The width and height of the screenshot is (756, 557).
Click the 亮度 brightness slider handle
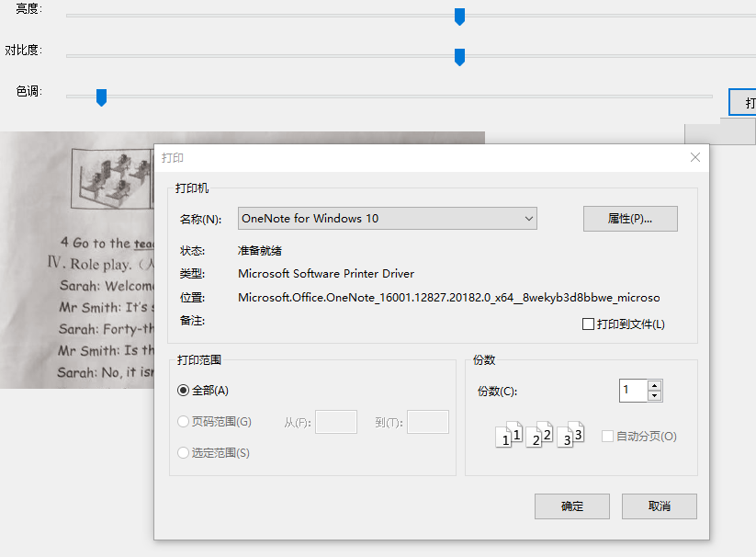tap(460, 16)
